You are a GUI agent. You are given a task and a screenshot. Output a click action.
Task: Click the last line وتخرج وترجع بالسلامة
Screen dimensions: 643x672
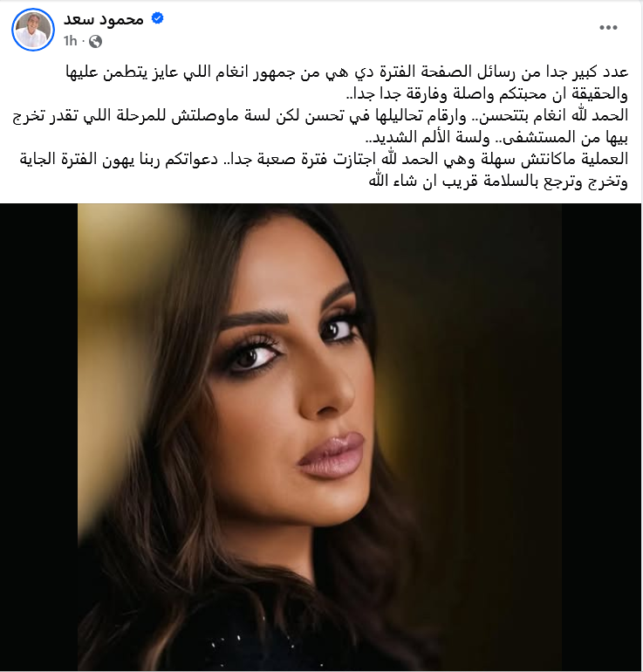point(498,182)
